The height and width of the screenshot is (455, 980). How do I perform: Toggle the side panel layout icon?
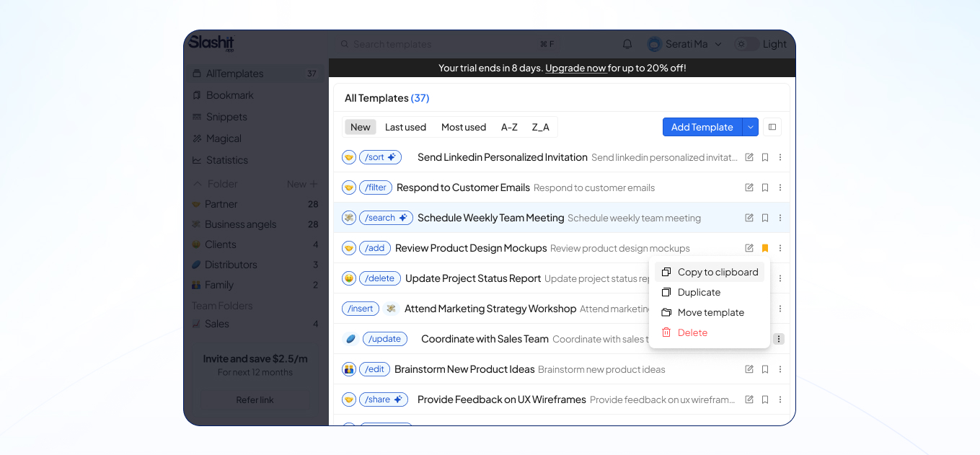tap(772, 127)
